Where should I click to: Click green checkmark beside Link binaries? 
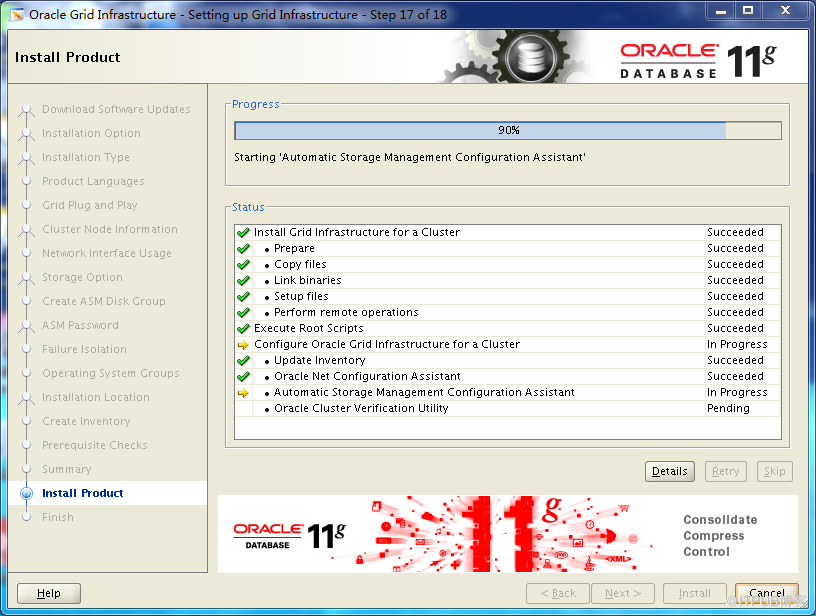(243, 280)
